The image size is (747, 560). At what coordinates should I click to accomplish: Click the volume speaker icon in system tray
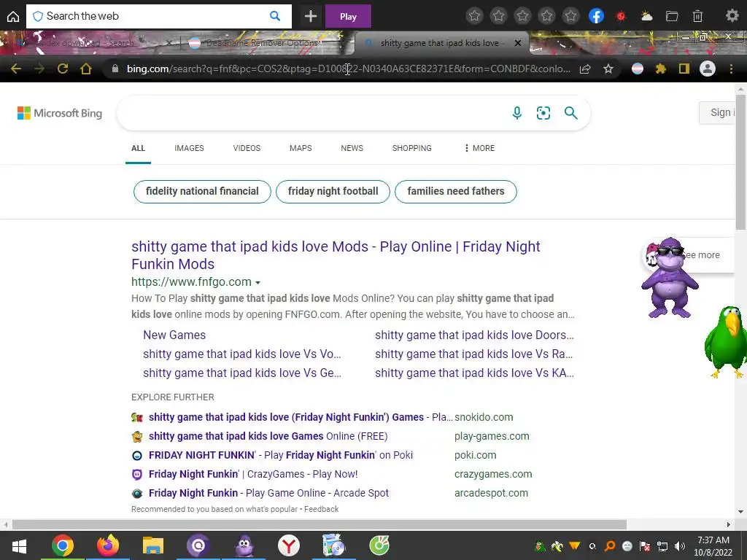point(680,546)
